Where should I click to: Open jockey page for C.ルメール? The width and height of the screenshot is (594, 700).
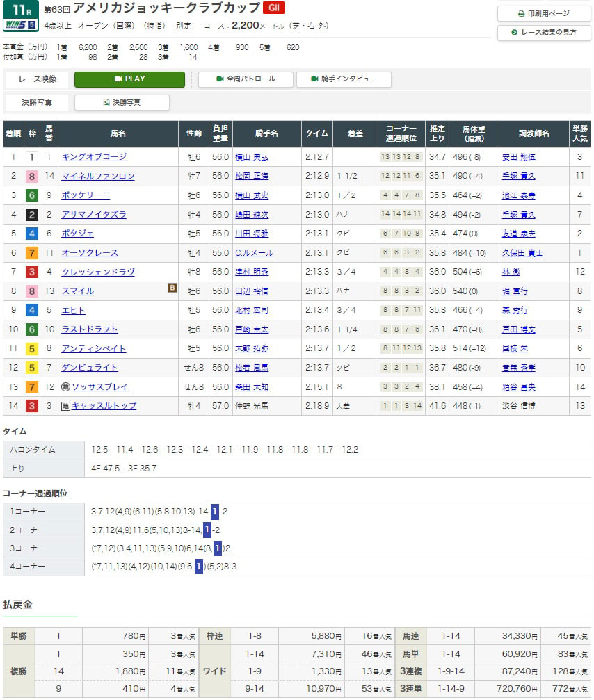click(254, 253)
